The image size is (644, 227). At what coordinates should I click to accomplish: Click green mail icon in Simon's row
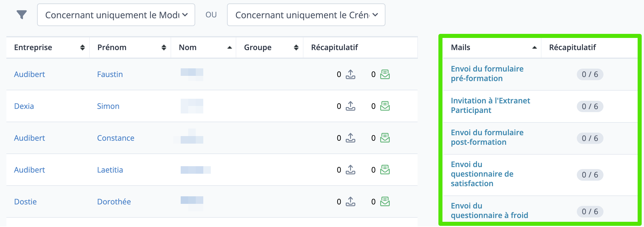385,106
